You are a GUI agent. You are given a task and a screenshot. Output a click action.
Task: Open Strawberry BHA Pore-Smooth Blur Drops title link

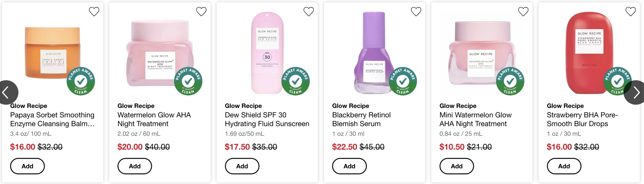coord(582,119)
